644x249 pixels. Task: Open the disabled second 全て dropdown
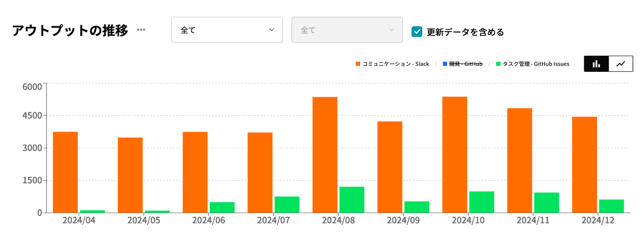coord(347,30)
